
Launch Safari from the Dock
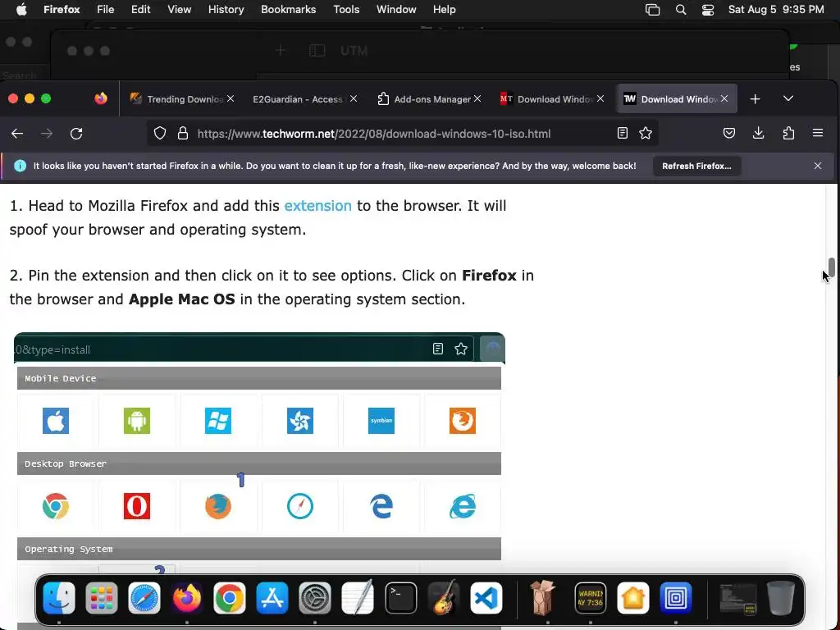(144, 598)
